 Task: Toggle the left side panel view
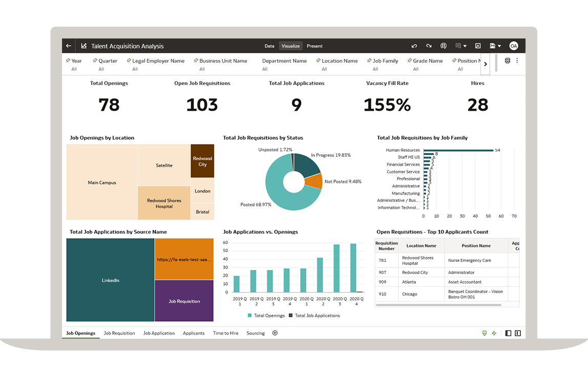(x=508, y=333)
